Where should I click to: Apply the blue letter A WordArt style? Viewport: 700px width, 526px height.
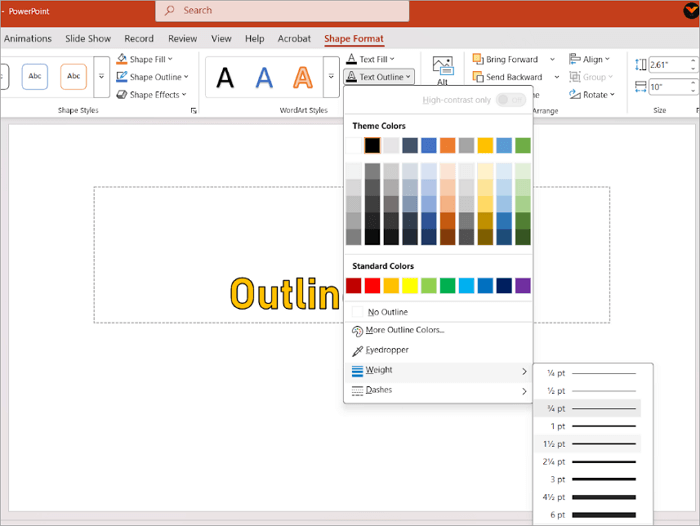click(x=264, y=77)
